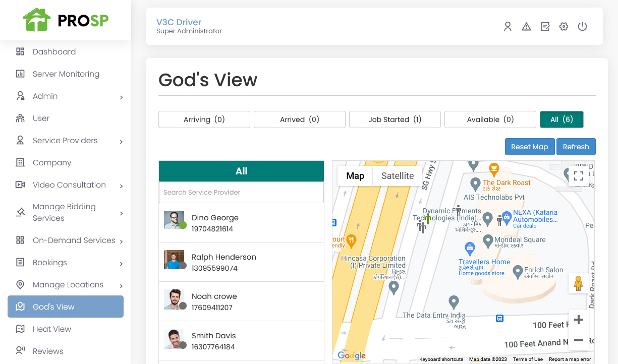Expand the Video Consultation submenu arrow
Image resolution: width=618 pixels, height=364 pixels.
(x=121, y=186)
